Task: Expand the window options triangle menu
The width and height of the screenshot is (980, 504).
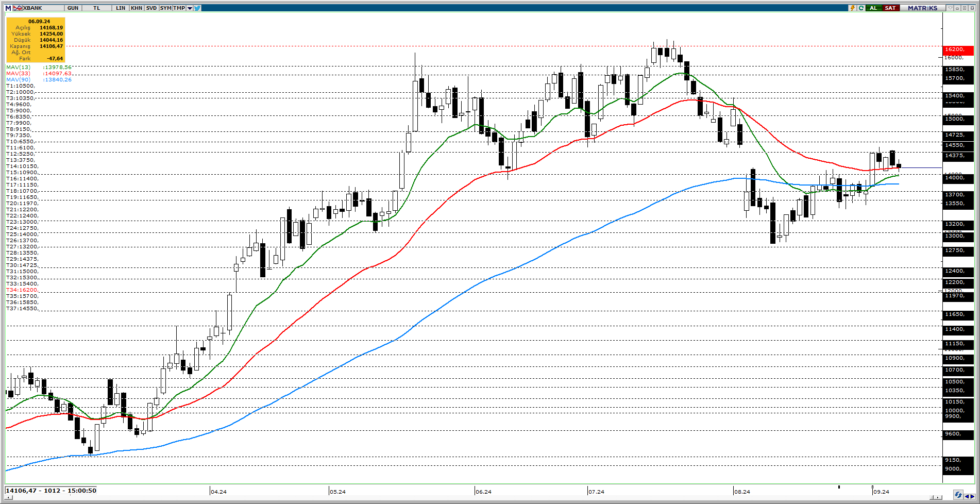Action: [949, 8]
